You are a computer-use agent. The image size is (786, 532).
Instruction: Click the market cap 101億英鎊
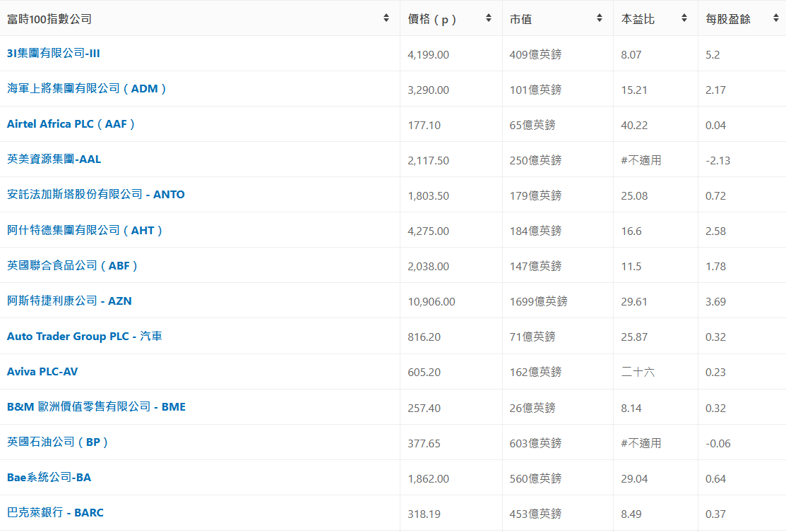pos(535,90)
